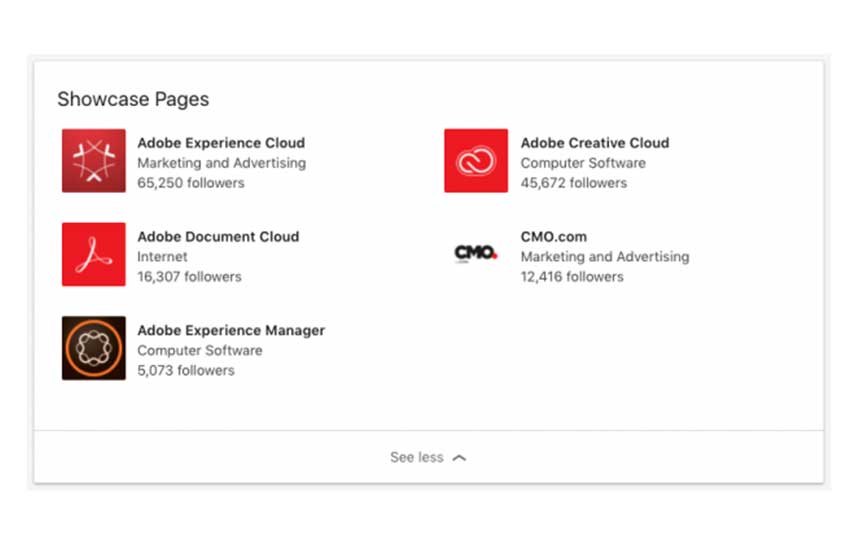Screen dimensions: 850x540
Task: Click the Showcase Pages heading
Action: [133, 99]
